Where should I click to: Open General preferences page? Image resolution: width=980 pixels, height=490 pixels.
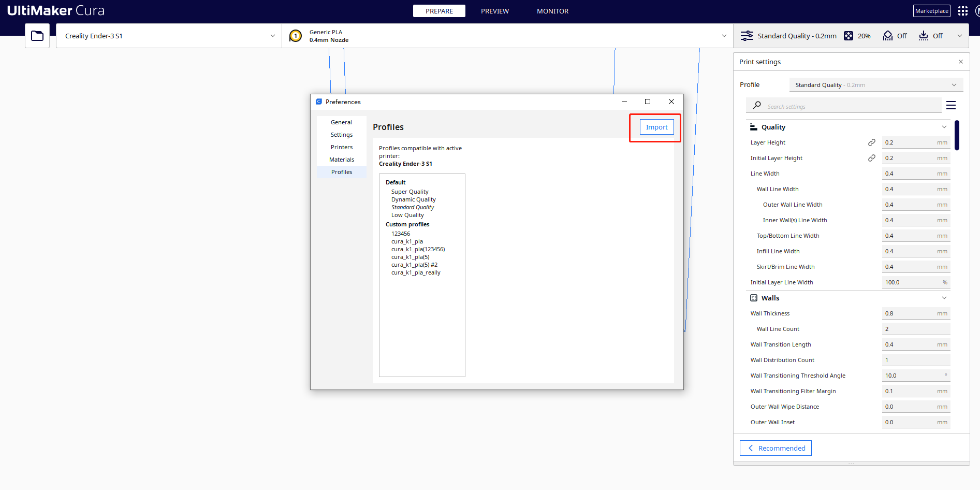pos(342,122)
